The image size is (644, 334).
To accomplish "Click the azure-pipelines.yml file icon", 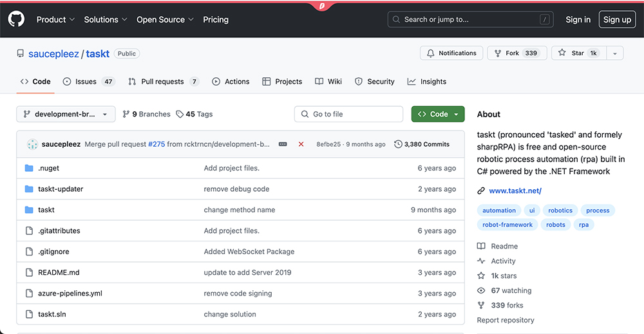I will [x=29, y=293].
